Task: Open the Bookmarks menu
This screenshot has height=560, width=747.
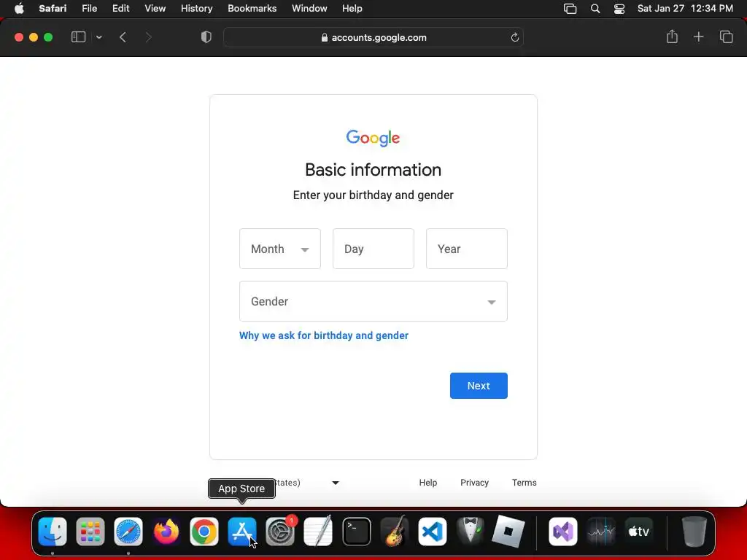Action: click(252, 9)
